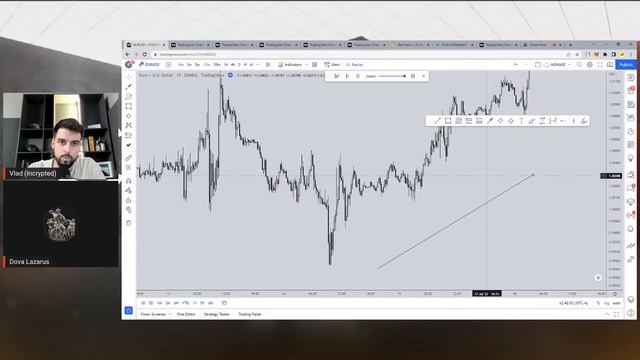Viewport: 640px width, 360px height.
Task: Open new browser tab plus button
Action: [570, 44]
